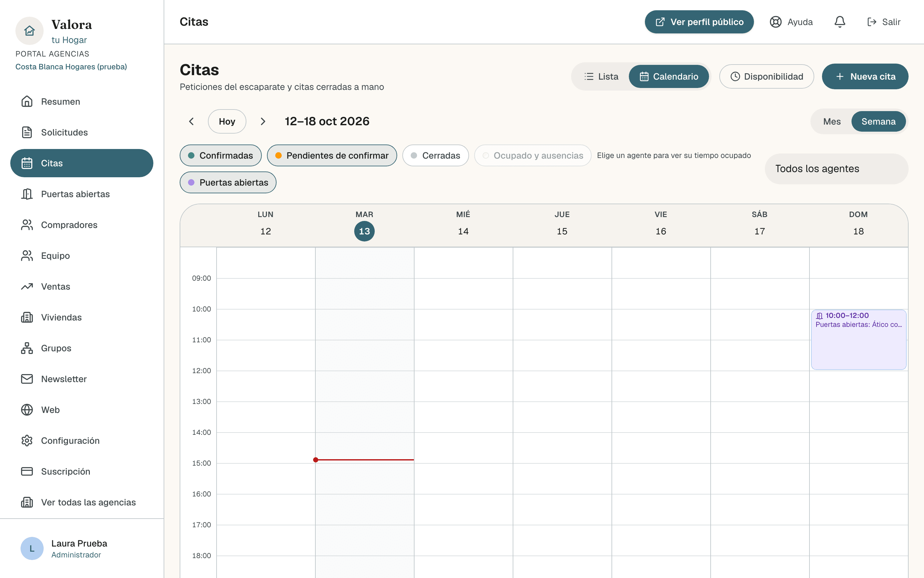Click the Hoy button
The image size is (924, 578).
pos(227,122)
